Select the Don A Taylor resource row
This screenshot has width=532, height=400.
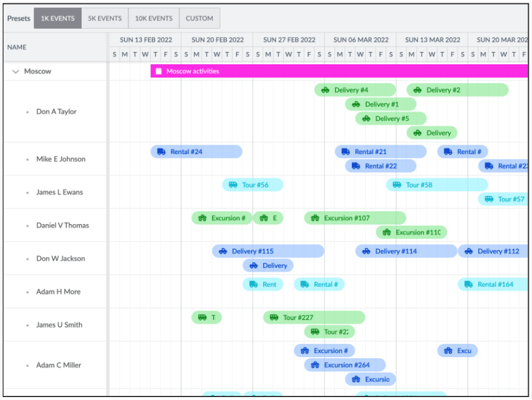click(x=56, y=112)
